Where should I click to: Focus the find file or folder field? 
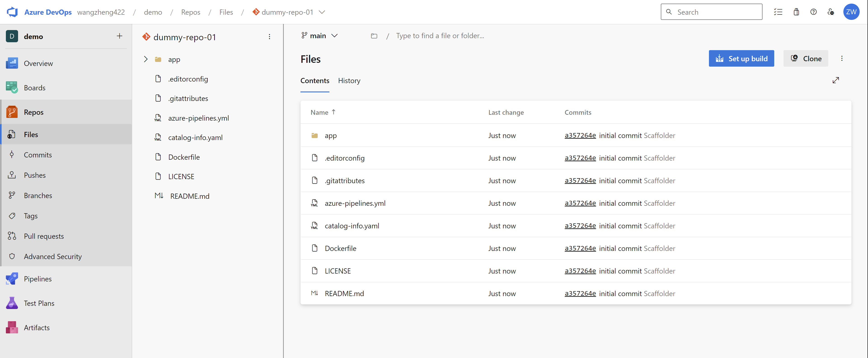pyautogui.click(x=440, y=36)
